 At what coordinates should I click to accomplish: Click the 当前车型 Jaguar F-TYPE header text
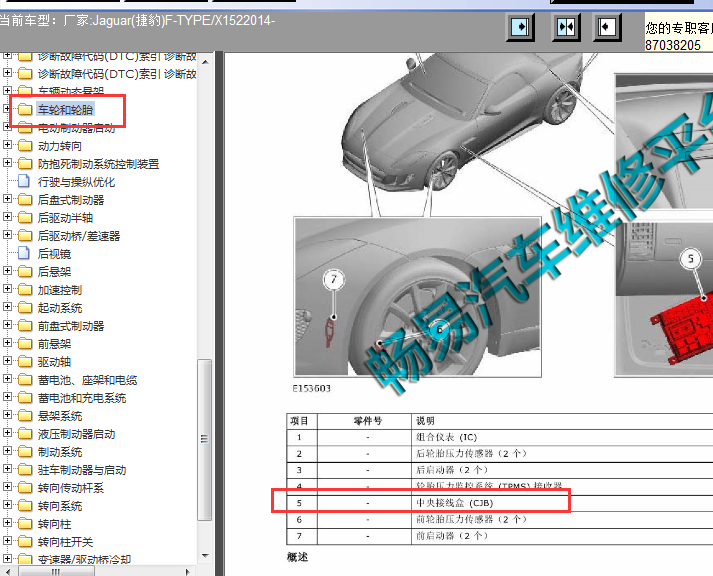pos(137,21)
